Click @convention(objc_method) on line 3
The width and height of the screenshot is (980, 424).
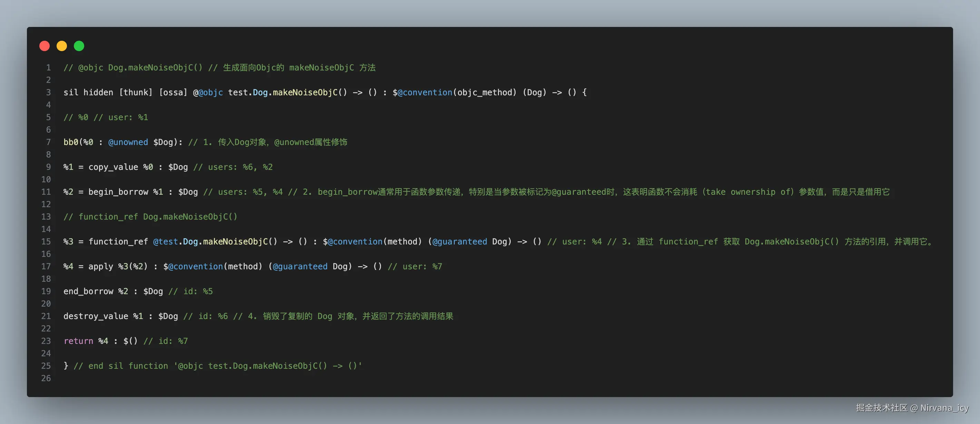(x=457, y=93)
